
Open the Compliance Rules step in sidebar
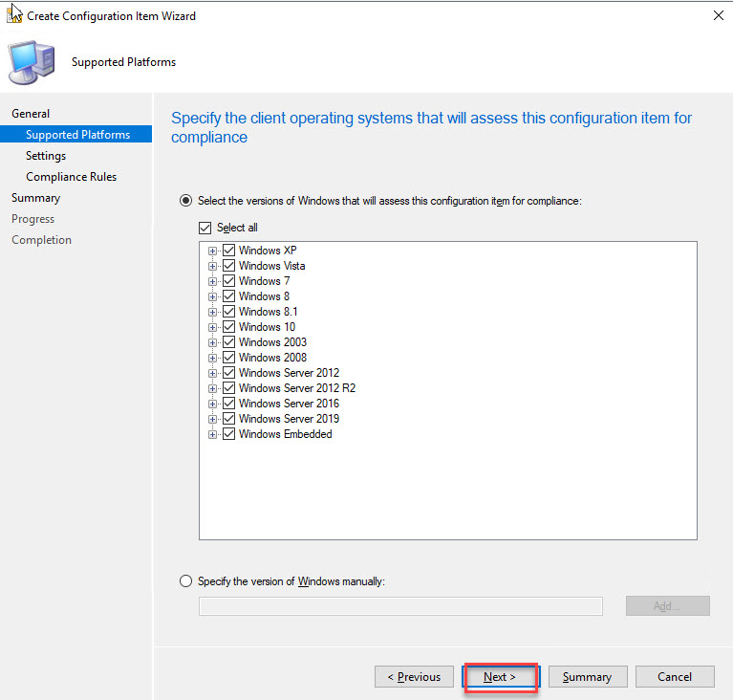(71, 177)
